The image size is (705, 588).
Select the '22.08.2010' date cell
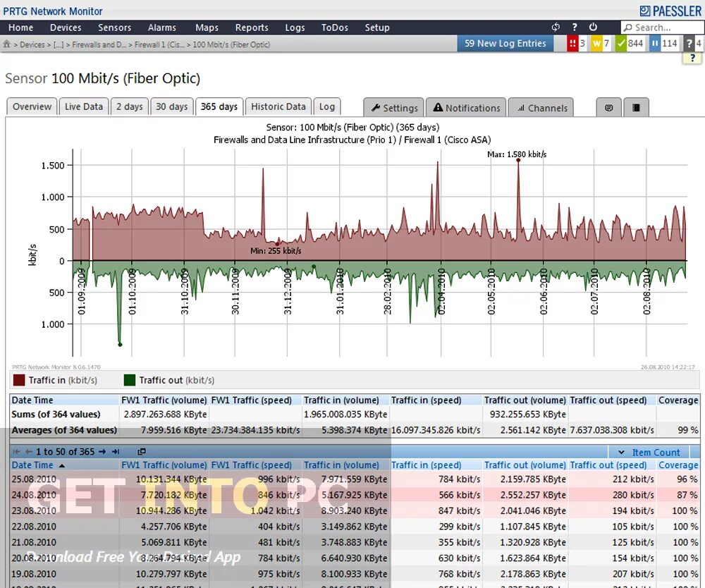coord(34,527)
